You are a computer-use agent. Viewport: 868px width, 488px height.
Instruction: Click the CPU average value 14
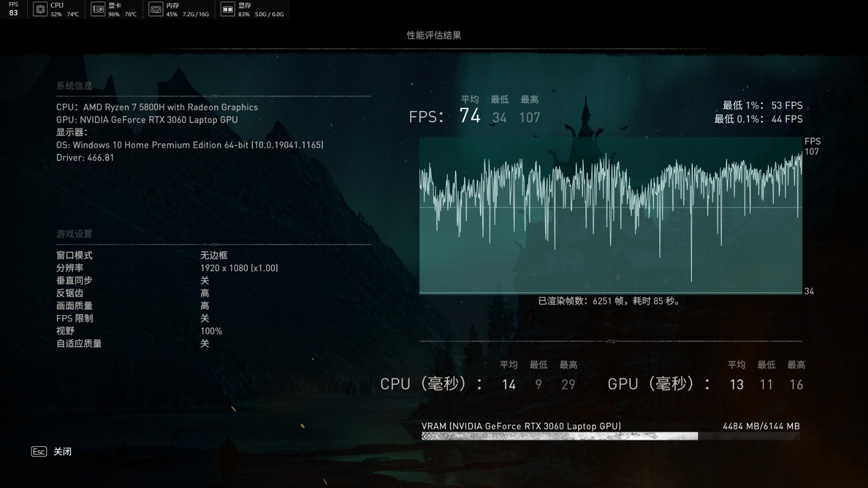tap(508, 384)
